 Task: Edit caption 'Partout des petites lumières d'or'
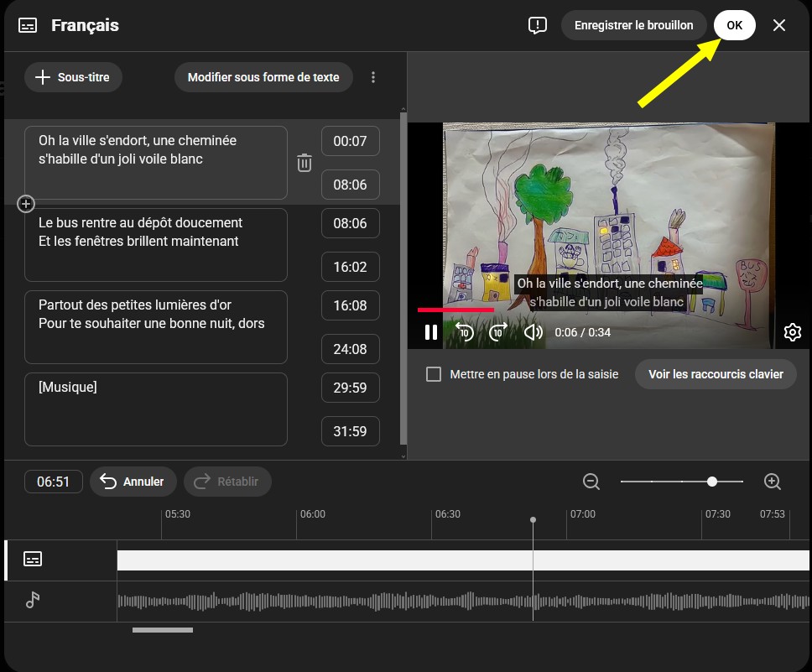[x=155, y=327]
